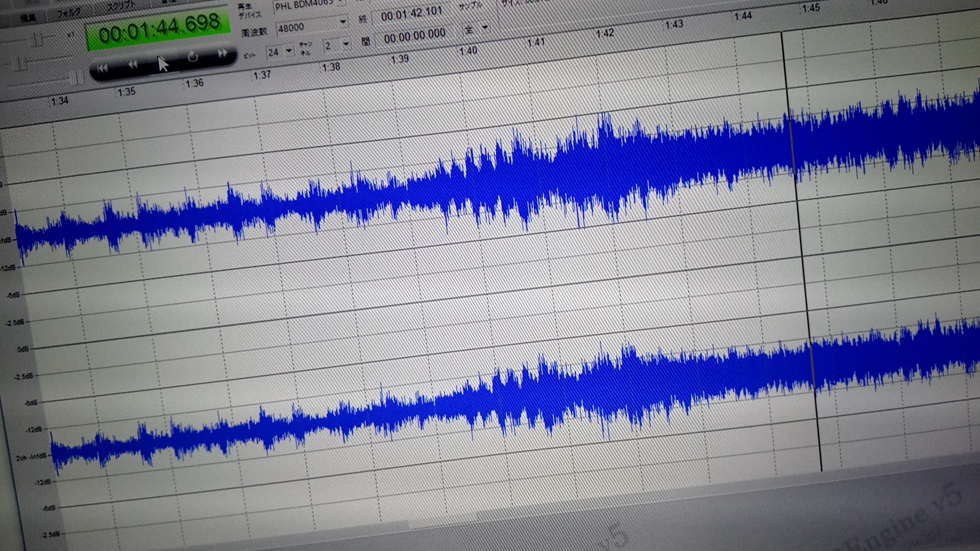Open the スクリプト tab

point(121,7)
